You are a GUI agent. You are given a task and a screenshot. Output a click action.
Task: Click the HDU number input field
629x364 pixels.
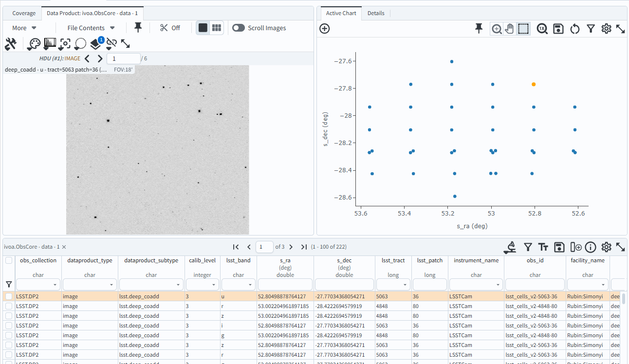pyautogui.click(x=124, y=58)
